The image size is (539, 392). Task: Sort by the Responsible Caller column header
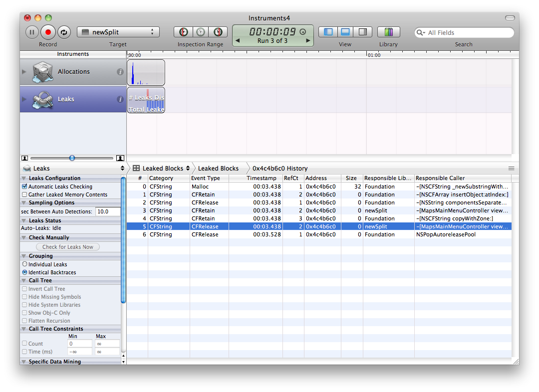(x=463, y=179)
